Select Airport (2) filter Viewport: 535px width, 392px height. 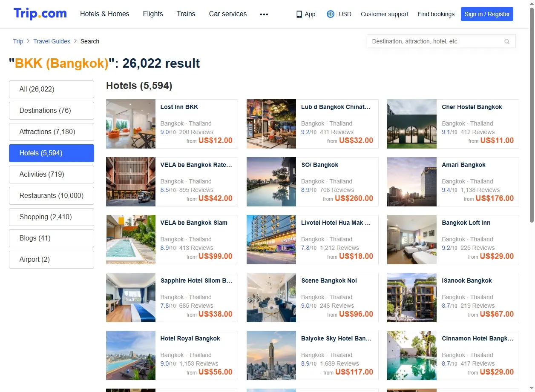tap(52, 260)
